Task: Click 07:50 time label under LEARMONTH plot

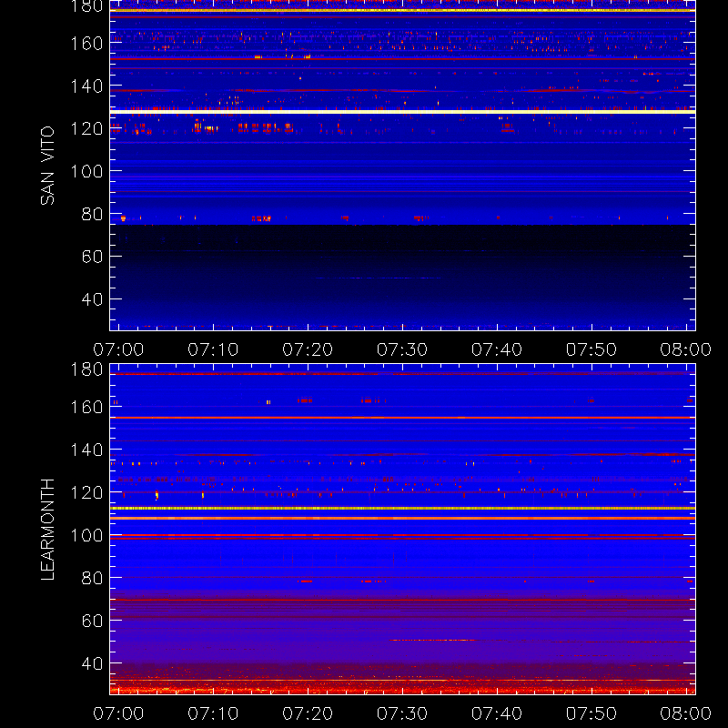Action: 591,713
